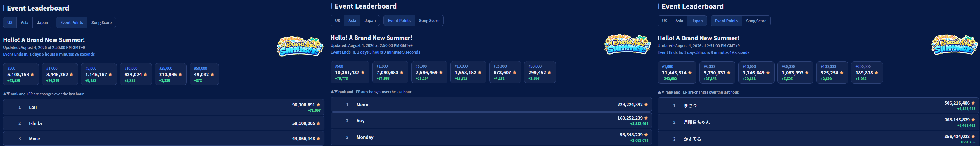Click star icon beside Memo's 229,224,342 points
The image size is (980, 146).
click(x=646, y=104)
